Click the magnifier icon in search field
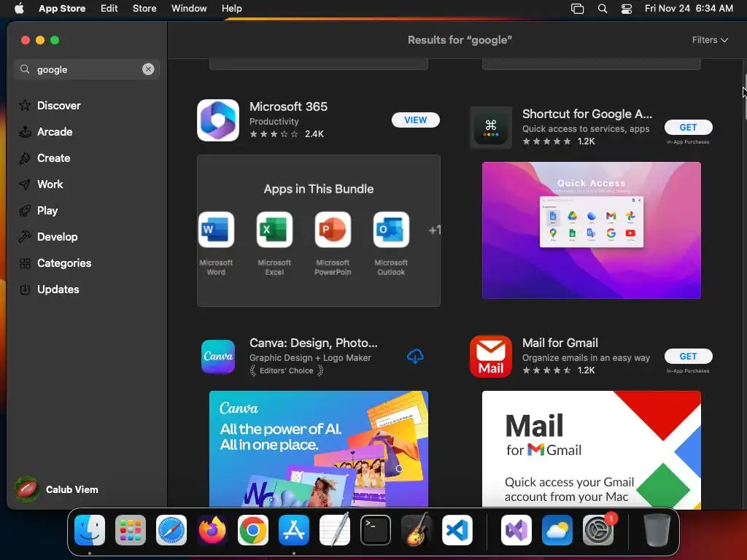Viewport: 747px width, 560px height. pos(25,69)
